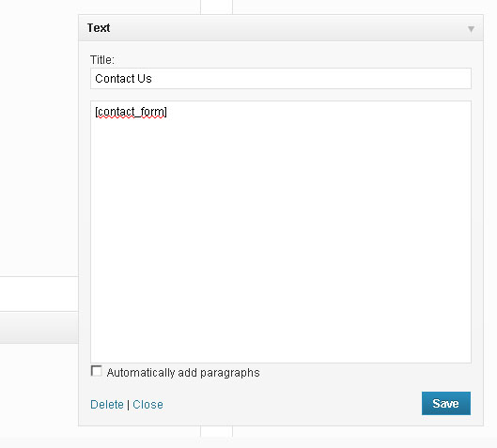Click the gray panel bar on left
Image resolution: width=497 pixels, height=448 pixels.
tap(39, 327)
